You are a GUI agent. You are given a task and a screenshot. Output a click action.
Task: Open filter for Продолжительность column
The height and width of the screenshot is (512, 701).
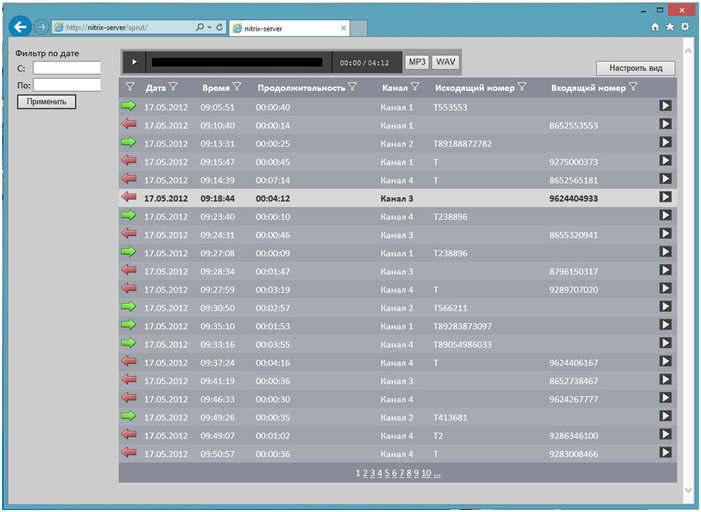click(x=352, y=87)
